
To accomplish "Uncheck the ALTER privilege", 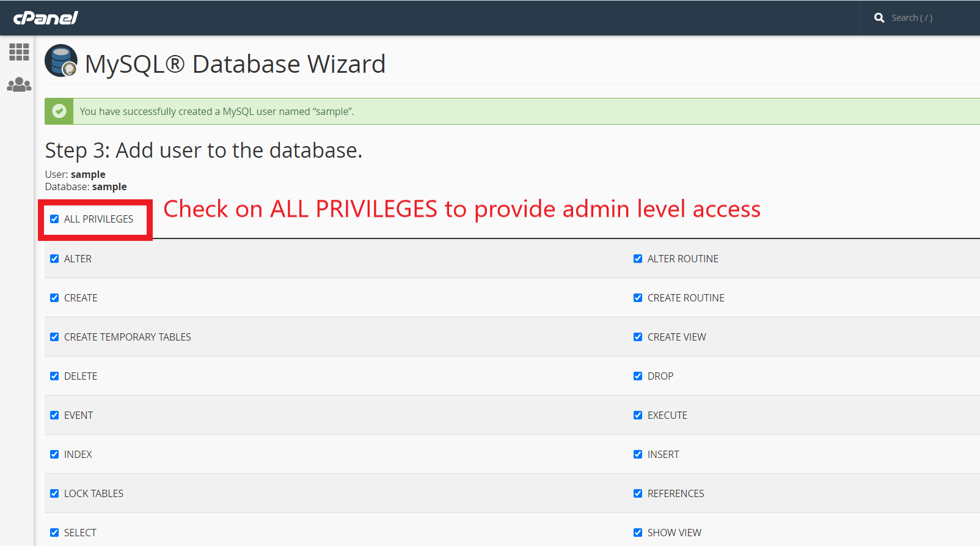I will click(54, 259).
